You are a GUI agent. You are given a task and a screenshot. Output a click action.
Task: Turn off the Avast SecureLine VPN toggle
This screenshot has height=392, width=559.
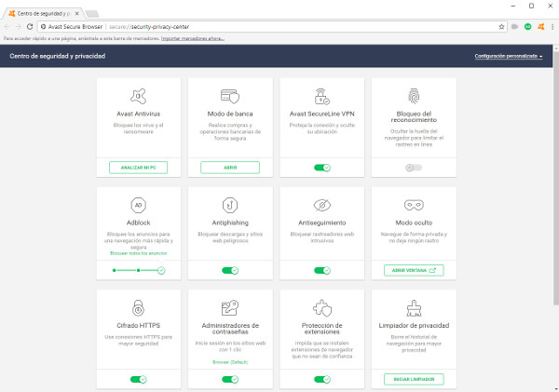point(321,168)
